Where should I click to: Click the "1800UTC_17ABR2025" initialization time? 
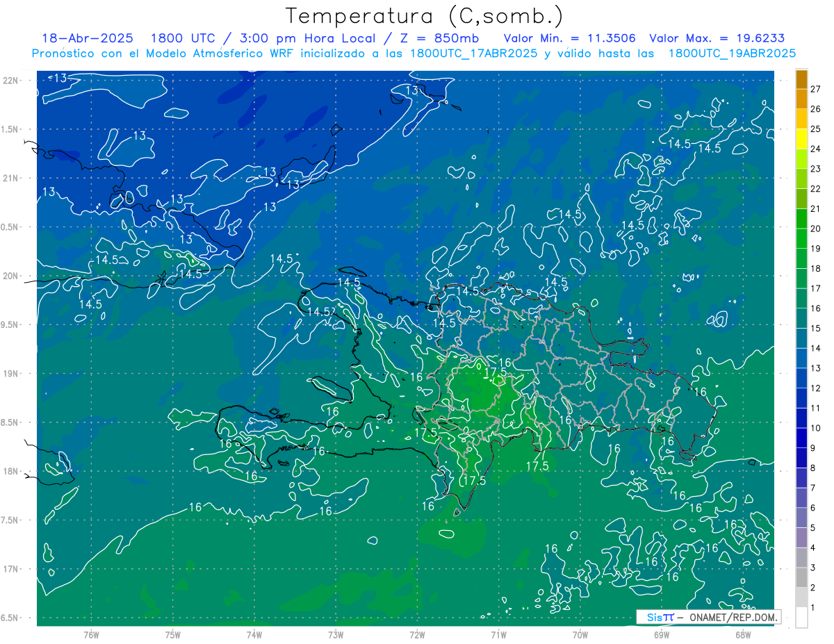[x=473, y=53]
